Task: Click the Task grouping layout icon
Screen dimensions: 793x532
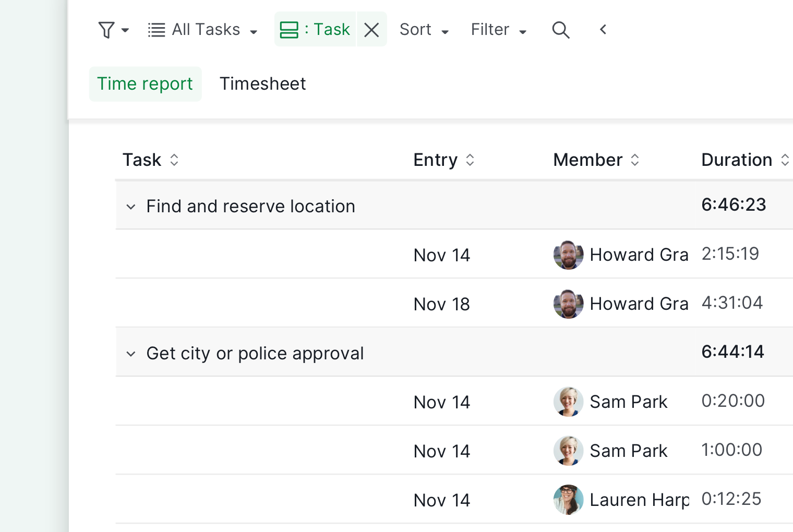Action: tap(289, 29)
